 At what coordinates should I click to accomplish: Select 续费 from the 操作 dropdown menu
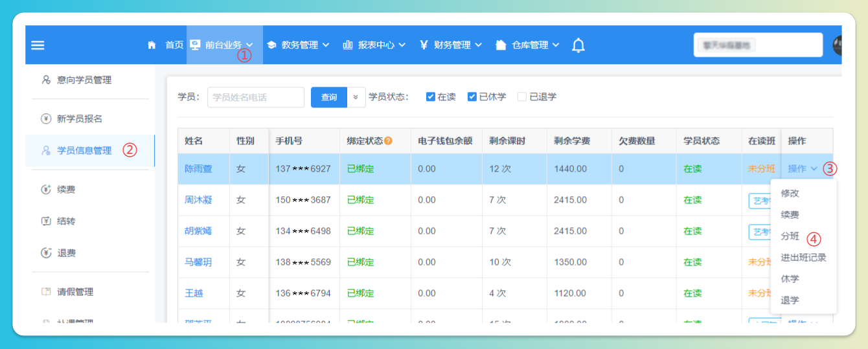pyautogui.click(x=790, y=214)
